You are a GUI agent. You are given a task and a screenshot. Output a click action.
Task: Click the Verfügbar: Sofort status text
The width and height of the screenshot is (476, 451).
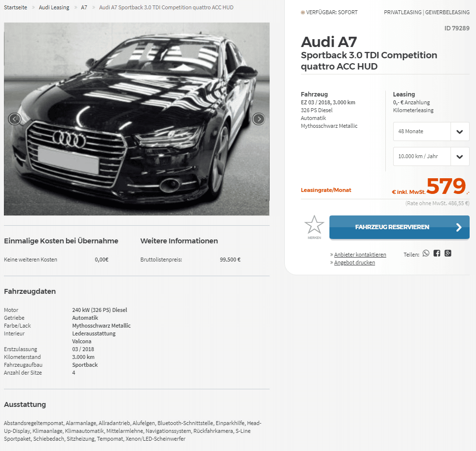(332, 12)
